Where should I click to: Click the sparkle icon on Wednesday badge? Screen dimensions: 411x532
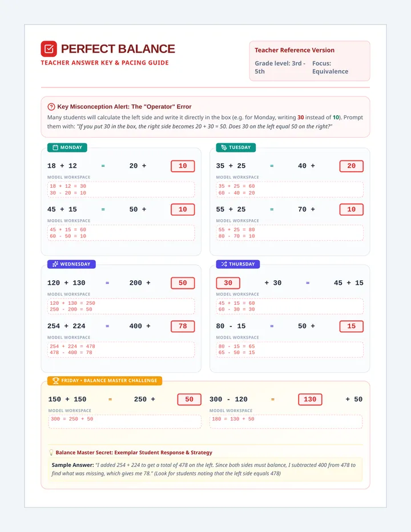(x=55, y=264)
